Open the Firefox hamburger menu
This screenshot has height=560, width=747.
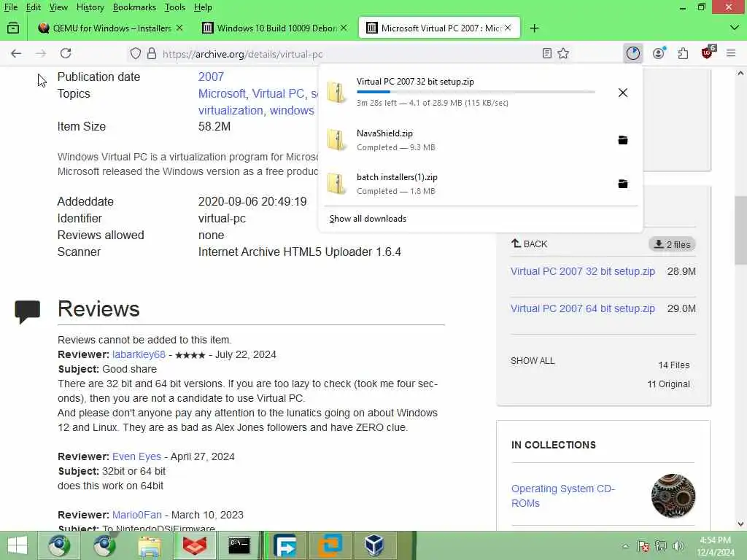pyautogui.click(x=731, y=53)
